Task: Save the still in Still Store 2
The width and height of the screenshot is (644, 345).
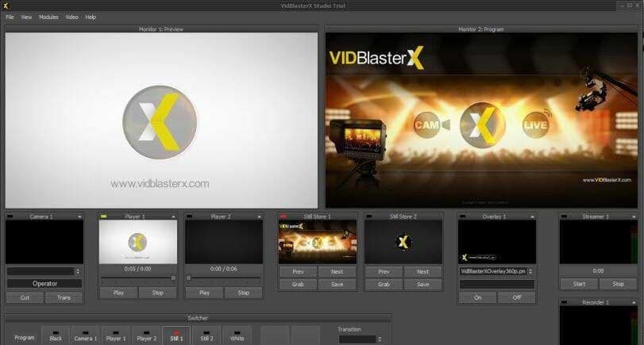Action: coord(423,284)
